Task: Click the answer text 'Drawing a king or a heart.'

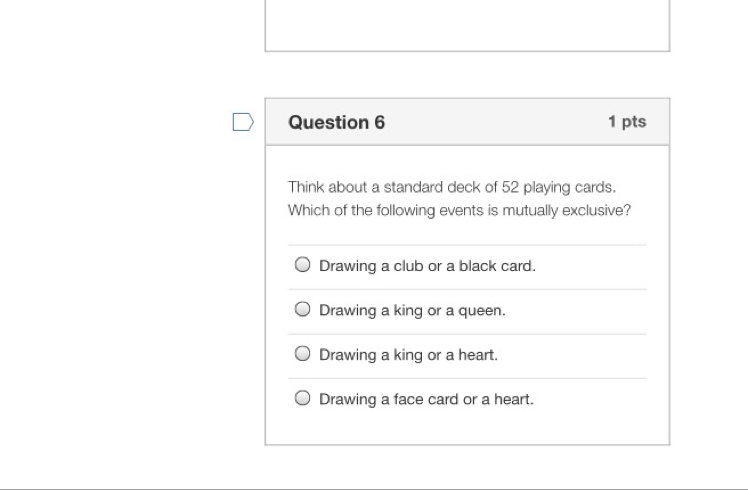Action: (408, 354)
